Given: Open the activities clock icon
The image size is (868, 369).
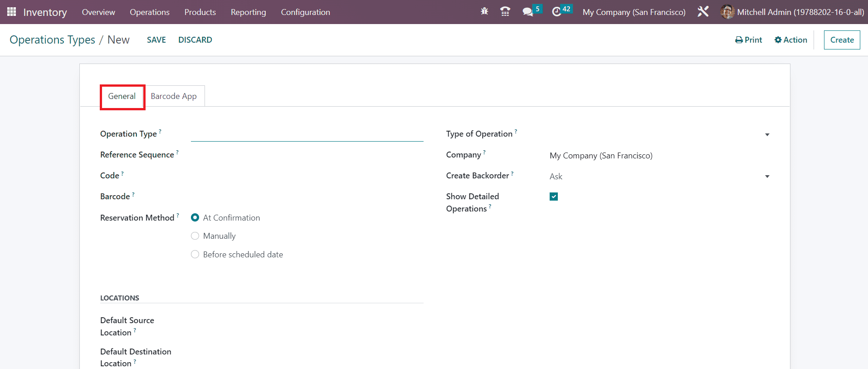Looking at the screenshot, I should (x=556, y=12).
